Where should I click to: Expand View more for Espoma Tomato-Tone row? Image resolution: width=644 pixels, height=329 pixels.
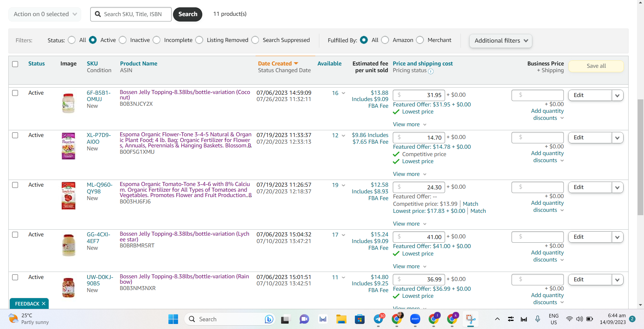coord(410,224)
